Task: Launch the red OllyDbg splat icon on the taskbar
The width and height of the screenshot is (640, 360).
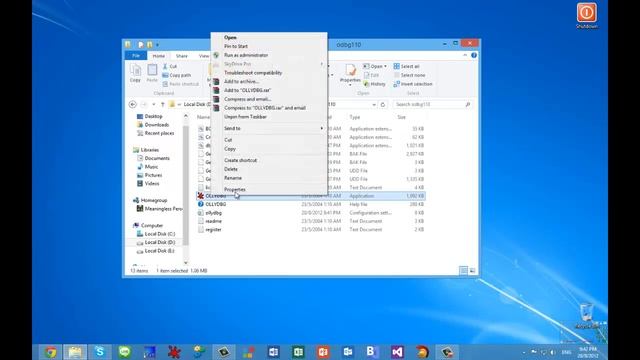Action: click(x=174, y=352)
